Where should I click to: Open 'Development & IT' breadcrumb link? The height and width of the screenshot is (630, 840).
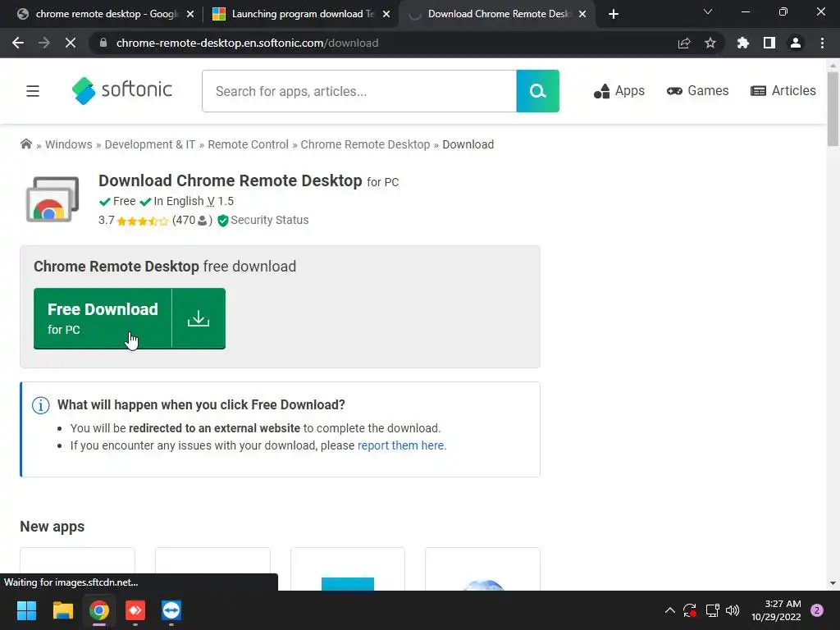[150, 144]
